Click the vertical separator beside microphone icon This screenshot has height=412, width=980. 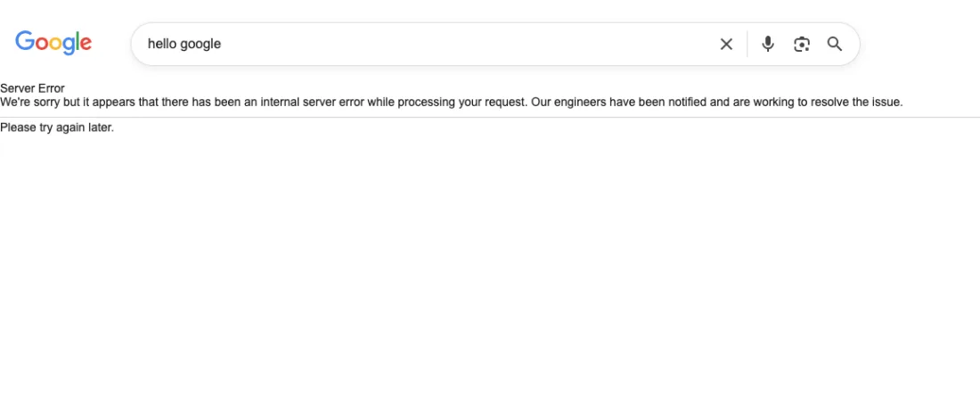(x=747, y=44)
